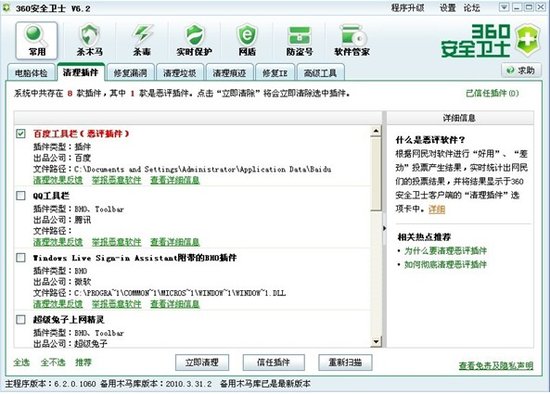Click 程序升级 in the title bar
The width and height of the screenshot is (550, 394).
coord(408,8)
